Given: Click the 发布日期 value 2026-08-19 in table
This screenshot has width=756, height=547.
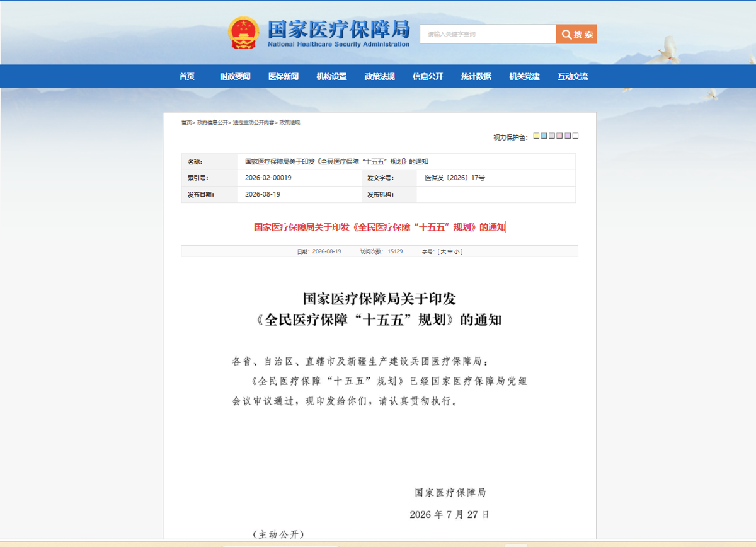Looking at the screenshot, I should [x=263, y=194].
